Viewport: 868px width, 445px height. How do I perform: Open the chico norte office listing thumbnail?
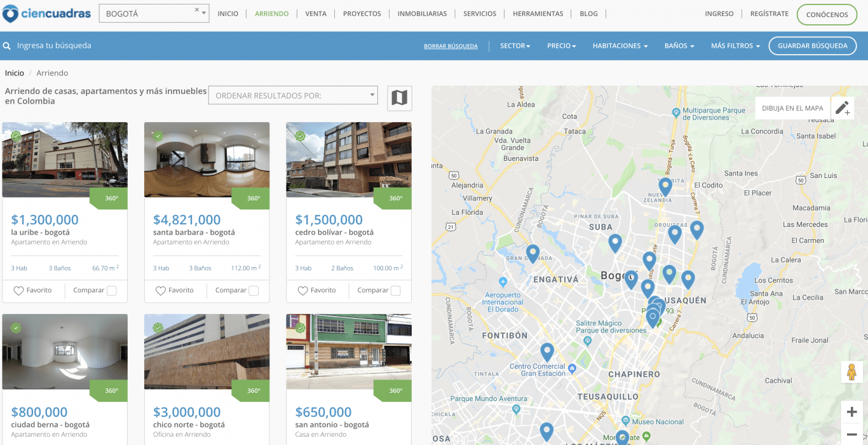(207, 352)
